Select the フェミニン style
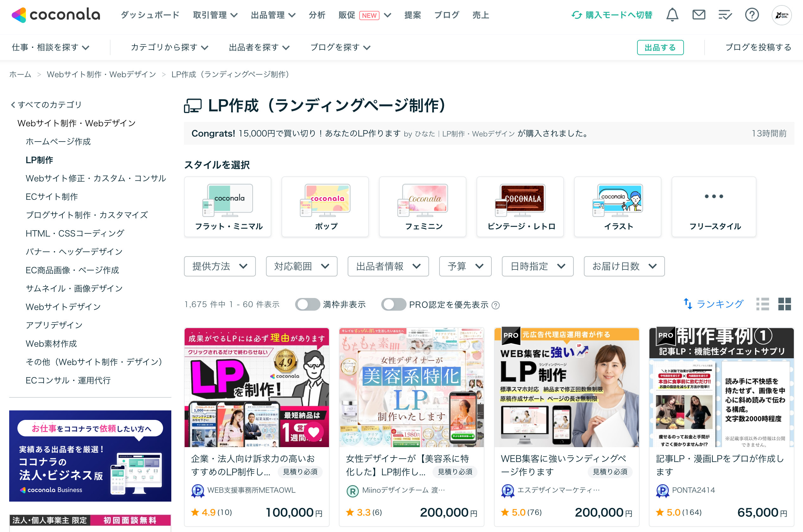 tap(423, 206)
